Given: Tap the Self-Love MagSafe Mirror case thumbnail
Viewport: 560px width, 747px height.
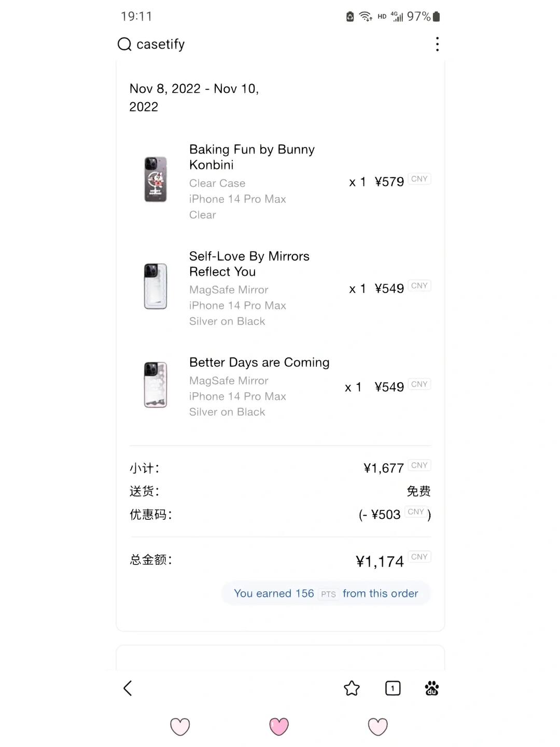Looking at the screenshot, I should (x=156, y=286).
